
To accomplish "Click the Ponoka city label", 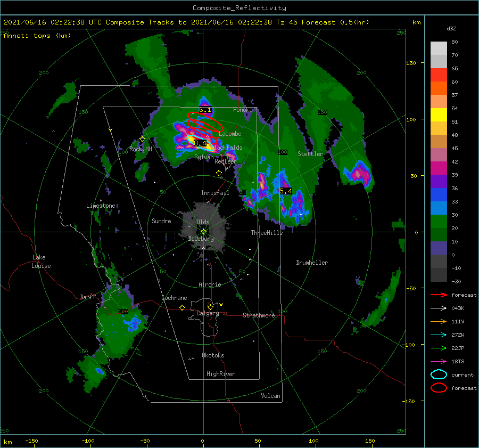I will tap(243, 110).
